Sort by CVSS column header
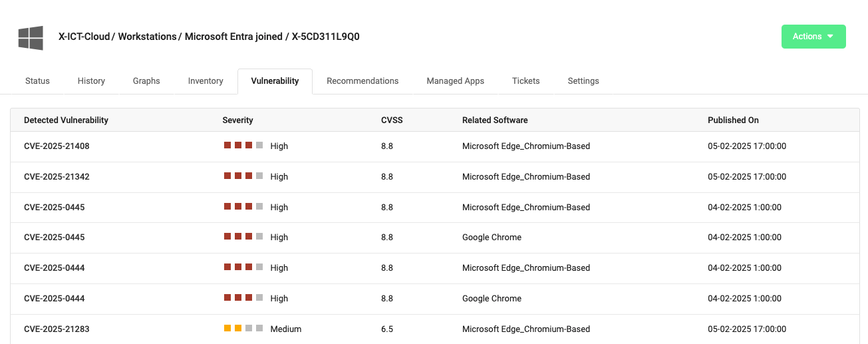Viewport: 868px width, 344px height. click(392, 120)
